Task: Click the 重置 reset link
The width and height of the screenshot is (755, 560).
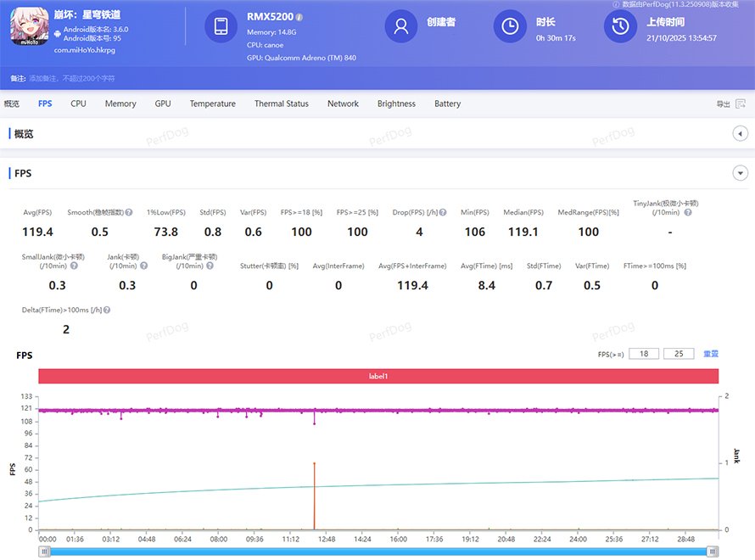Action: point(711,354)
